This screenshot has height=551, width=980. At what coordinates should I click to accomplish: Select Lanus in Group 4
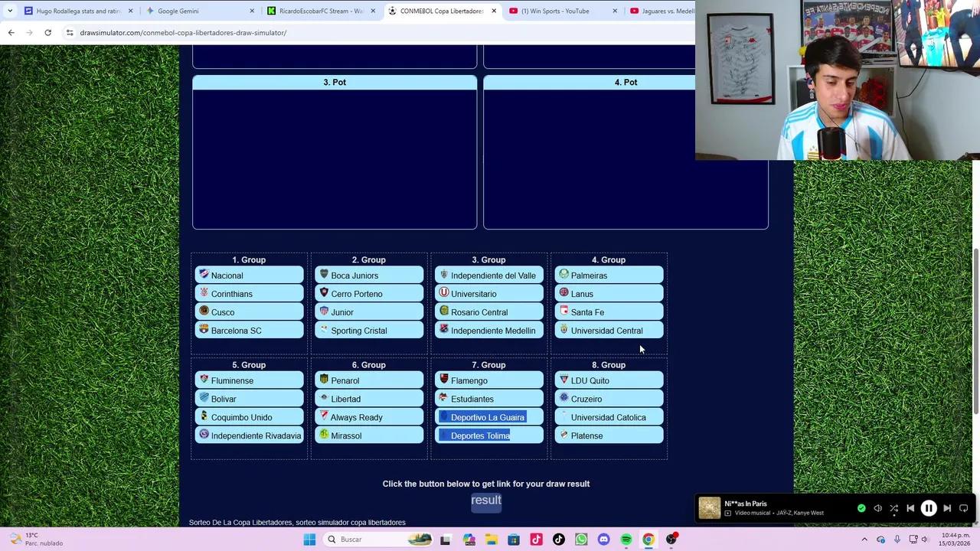609,294
